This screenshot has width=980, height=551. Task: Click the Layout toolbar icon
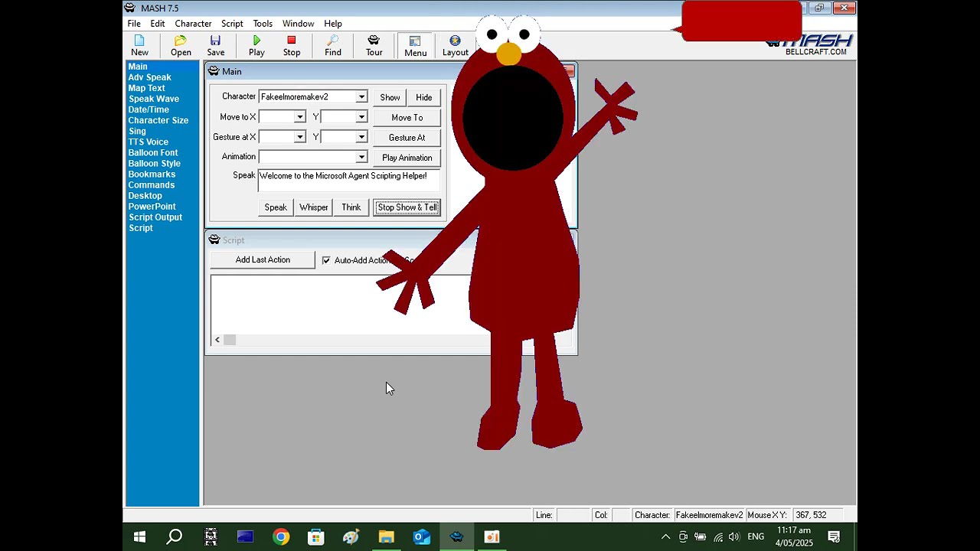455,46
